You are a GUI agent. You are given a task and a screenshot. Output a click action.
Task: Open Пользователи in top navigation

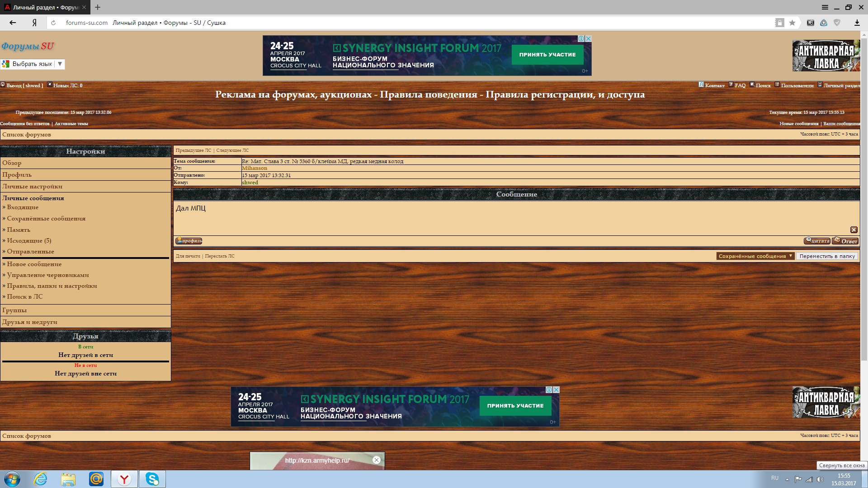point(797,85)
